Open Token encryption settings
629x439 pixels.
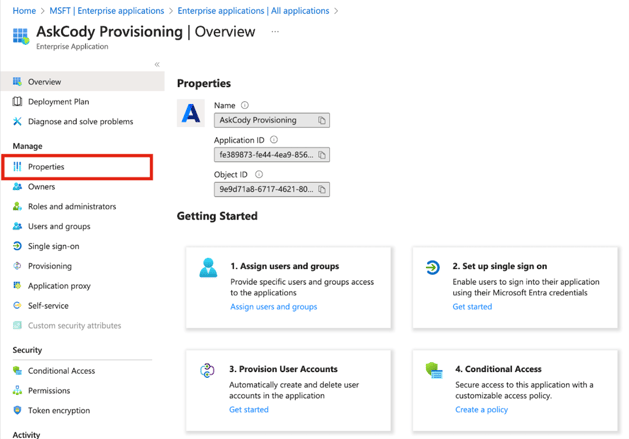[x=59, y=410]
